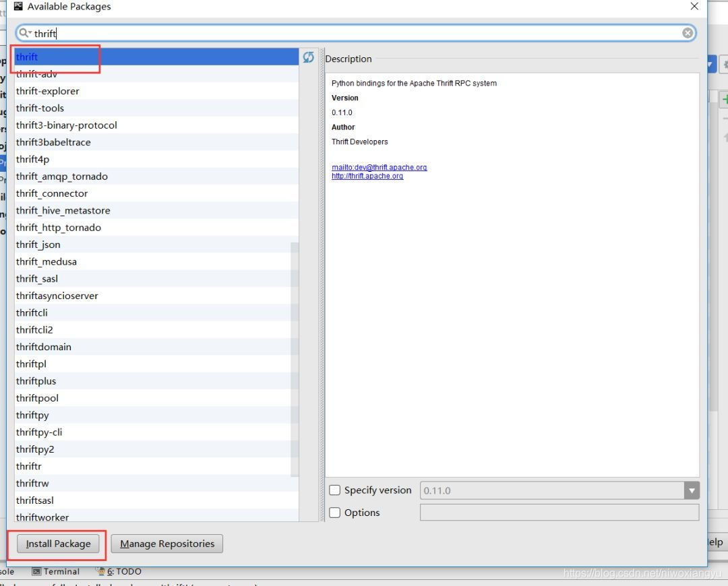
Task: Click in the thrift search input field
Action: 355,33
